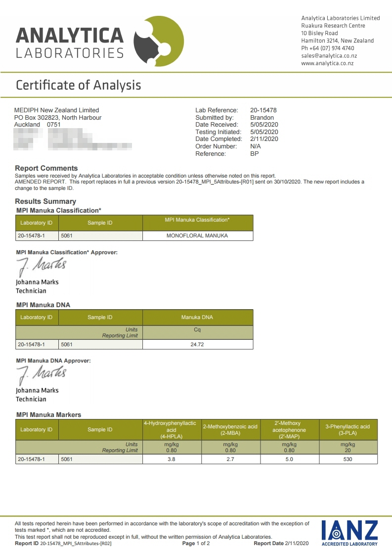Select the 'Certificate of Analysis' heading
Screen dimensions: 392x555
[79, 85]
